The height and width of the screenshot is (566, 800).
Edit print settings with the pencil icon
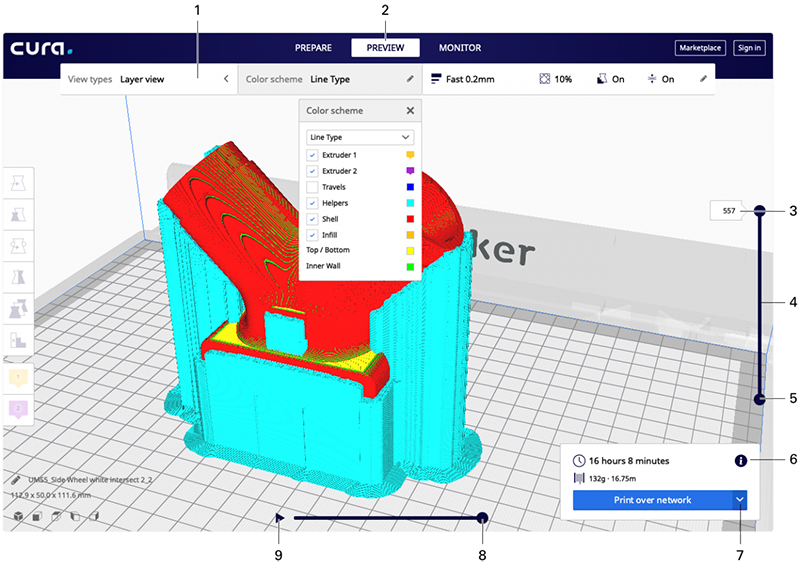pos(703,78)
